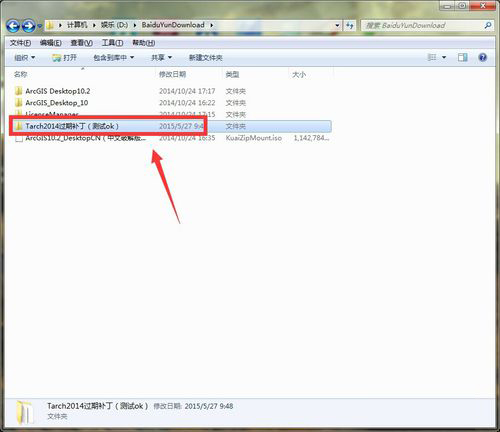Screen dimensions: 500x432
Task: Open the blue Help question mark icon
Action: (482, 57)
